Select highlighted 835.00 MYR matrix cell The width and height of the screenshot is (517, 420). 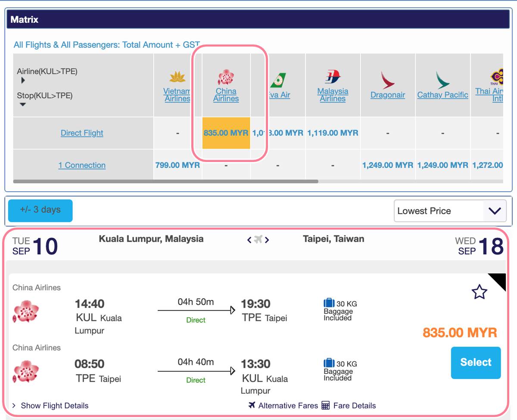[x=226, y=133]
